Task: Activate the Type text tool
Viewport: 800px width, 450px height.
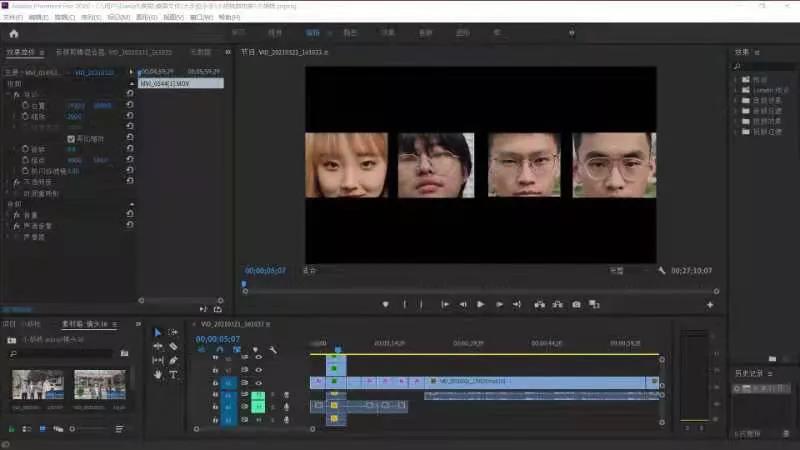Action: pyautogui.click(x=173, y=374)
